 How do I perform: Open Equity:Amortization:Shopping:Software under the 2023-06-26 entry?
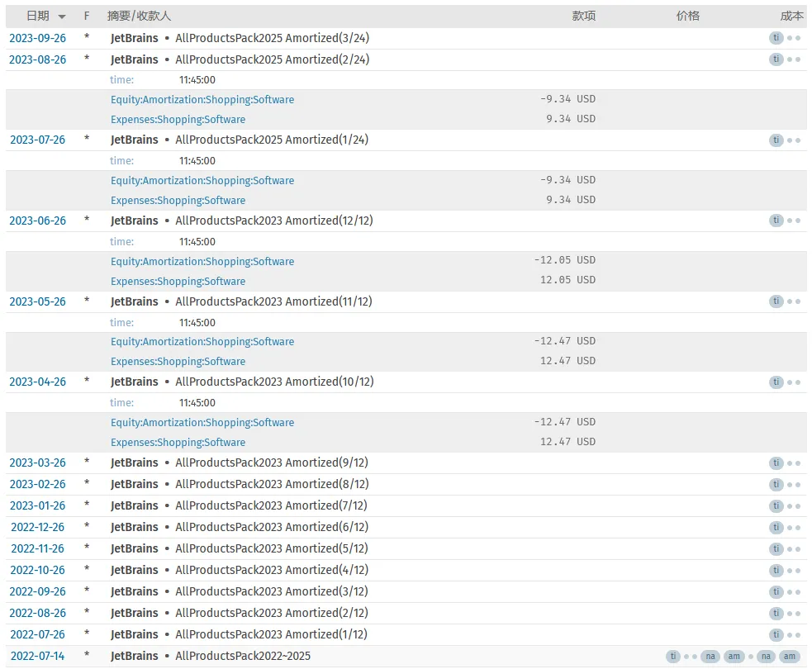202,261
